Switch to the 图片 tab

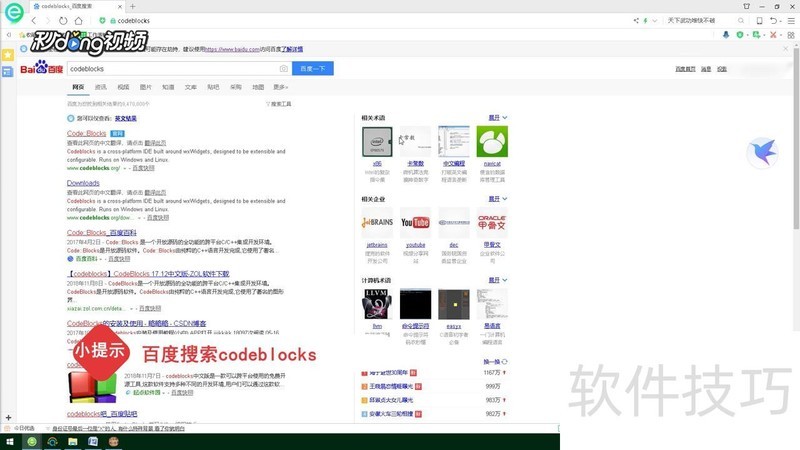click(x=145, y=87)
